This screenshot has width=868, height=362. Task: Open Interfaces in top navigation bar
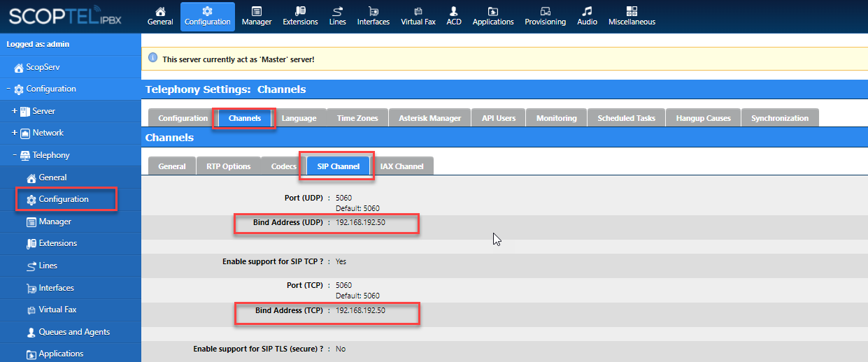[x=373, y=16]
